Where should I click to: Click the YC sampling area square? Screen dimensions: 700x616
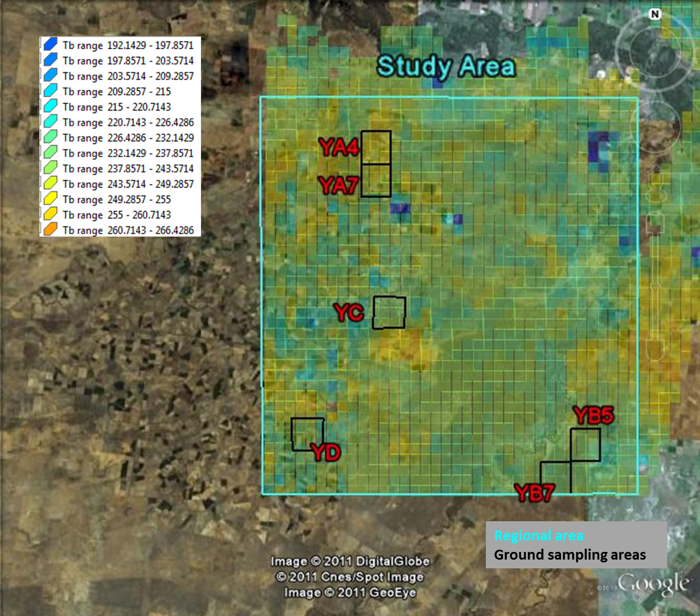click(x=389, y=313)
